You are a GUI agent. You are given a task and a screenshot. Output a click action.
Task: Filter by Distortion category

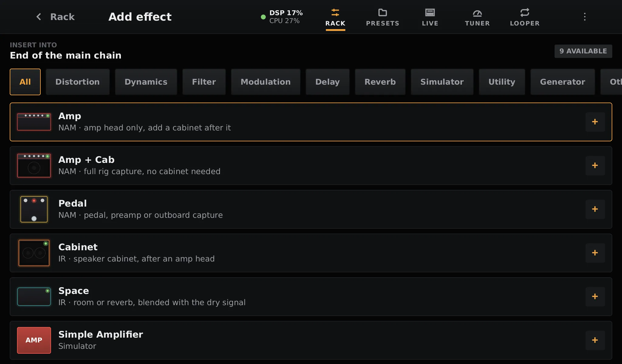pos(77,82)
